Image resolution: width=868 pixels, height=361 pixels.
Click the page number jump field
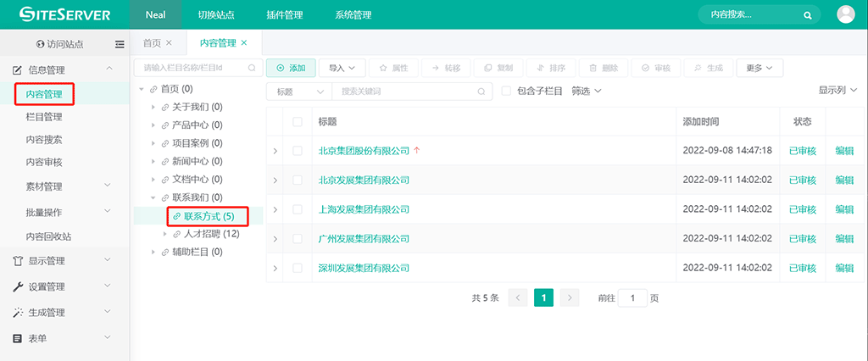click(x=632, y=297)
